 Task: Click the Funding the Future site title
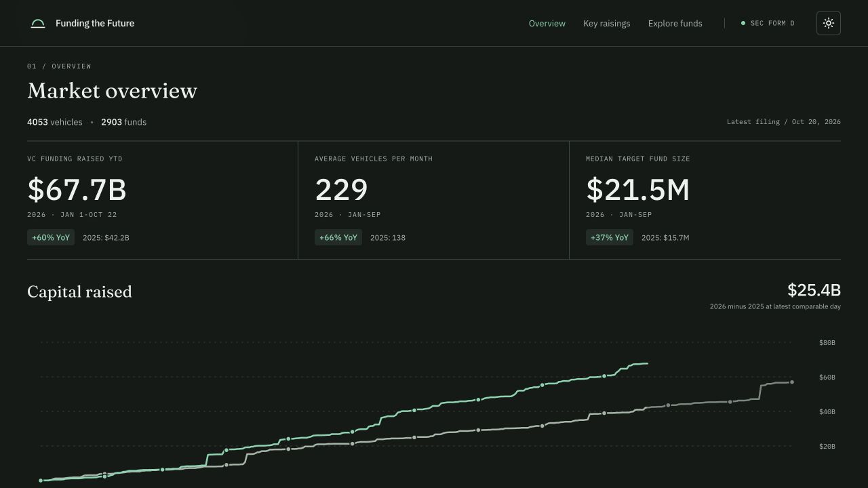pyautogui.click(x=95, y=23)
